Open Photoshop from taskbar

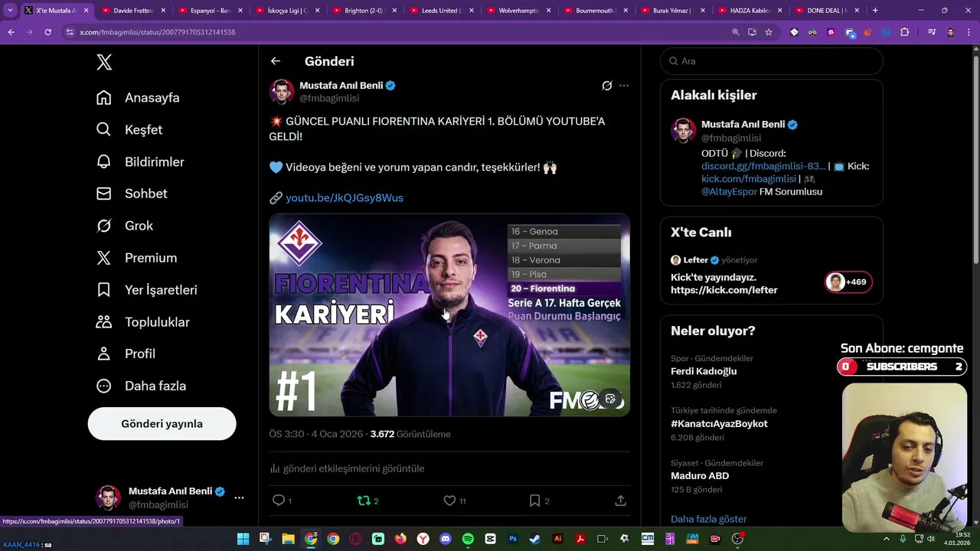(x=513, y=539)
